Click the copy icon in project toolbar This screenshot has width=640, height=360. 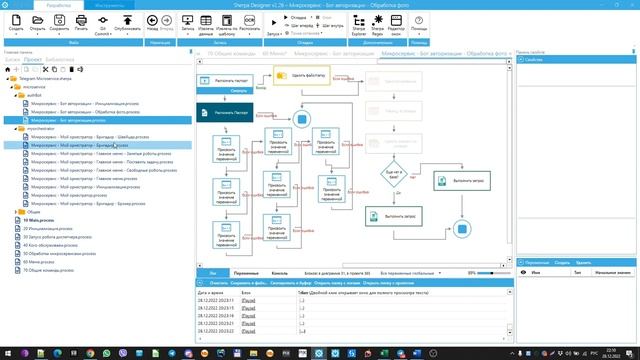click(x=54, y=69)
